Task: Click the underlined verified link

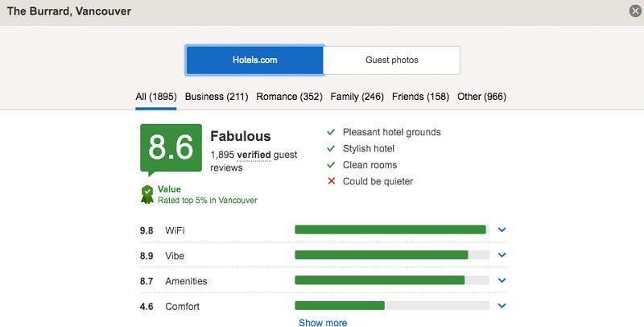Action: [254, 154]
